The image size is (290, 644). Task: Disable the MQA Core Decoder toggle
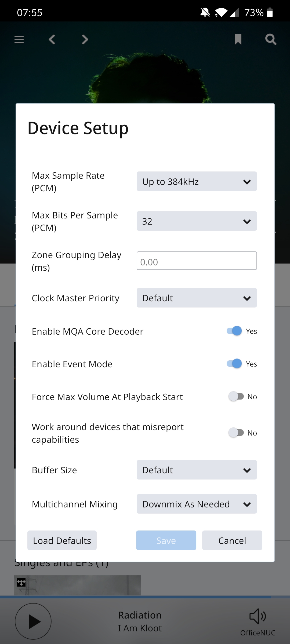click(234, 331)
